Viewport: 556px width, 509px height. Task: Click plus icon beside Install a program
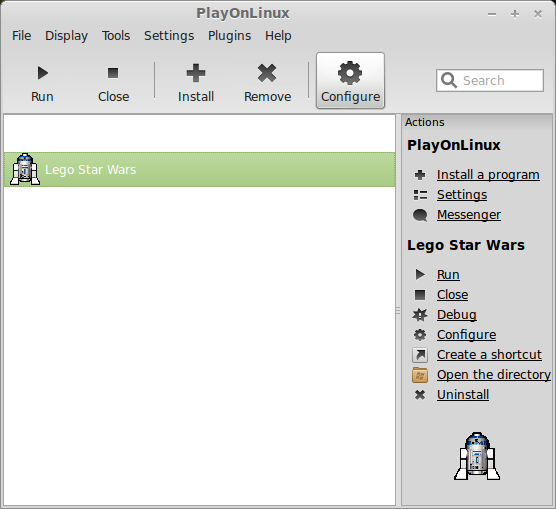(x=420, y=175)
